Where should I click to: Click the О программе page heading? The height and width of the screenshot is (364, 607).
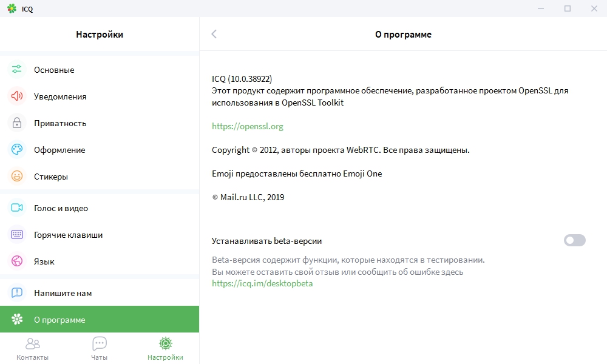[403, 35]
